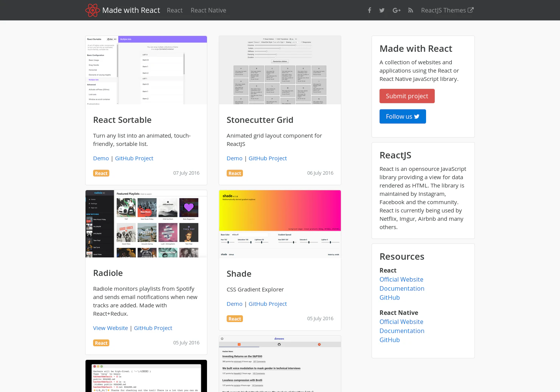Click the React Sortable screenshot thumbnail
The width and height of the screenshot is (560, 392).
point(146,70)
